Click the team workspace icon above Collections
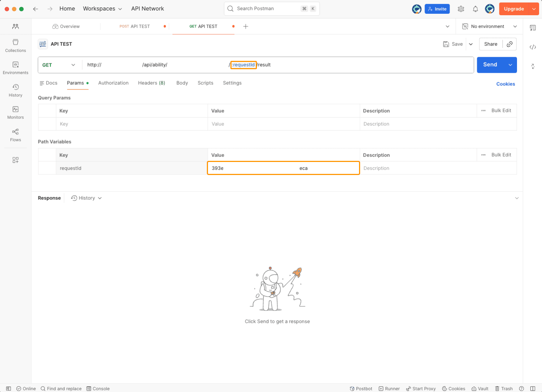Screen dimensions: 542x392 coord(16,26)
